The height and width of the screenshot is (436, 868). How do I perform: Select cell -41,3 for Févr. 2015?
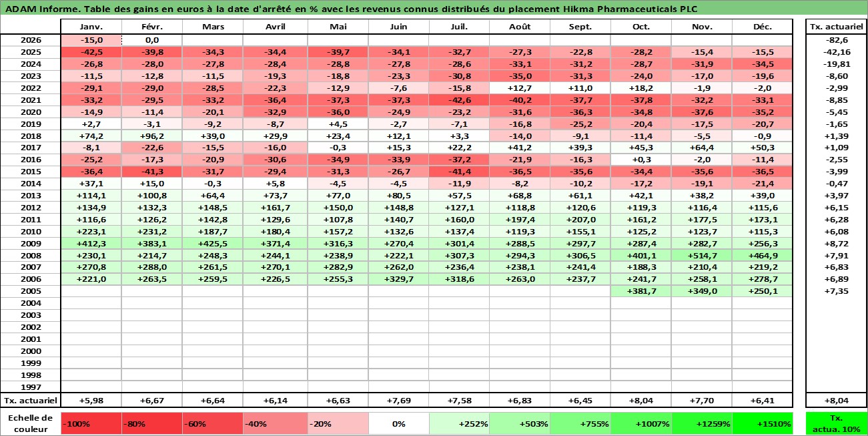pos(151,172)
